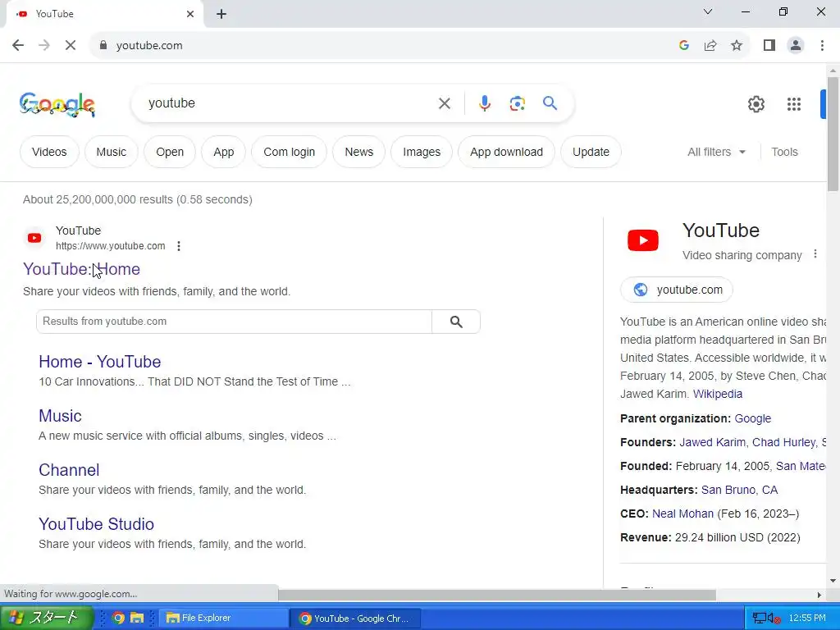Visit youtube.com button in knowledge panel
Viewport: 840px width, 630px height.
[x=677, y=290]
